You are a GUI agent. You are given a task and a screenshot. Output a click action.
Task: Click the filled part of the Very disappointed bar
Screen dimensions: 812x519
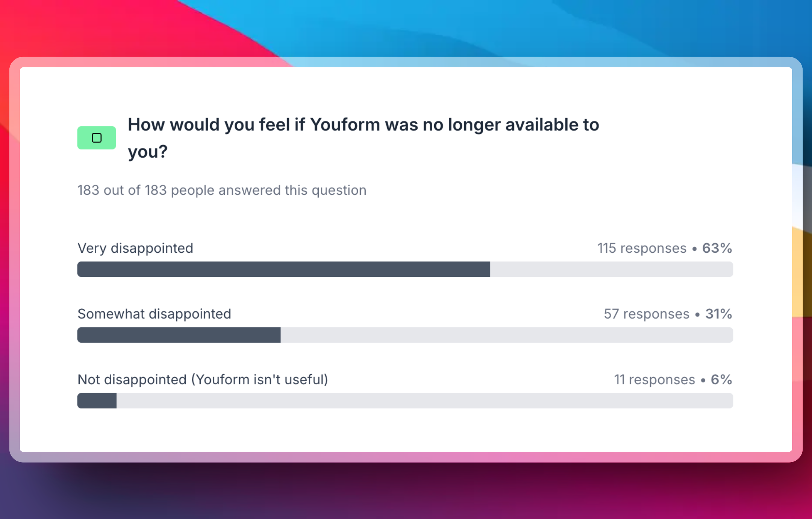pos(283,269)
